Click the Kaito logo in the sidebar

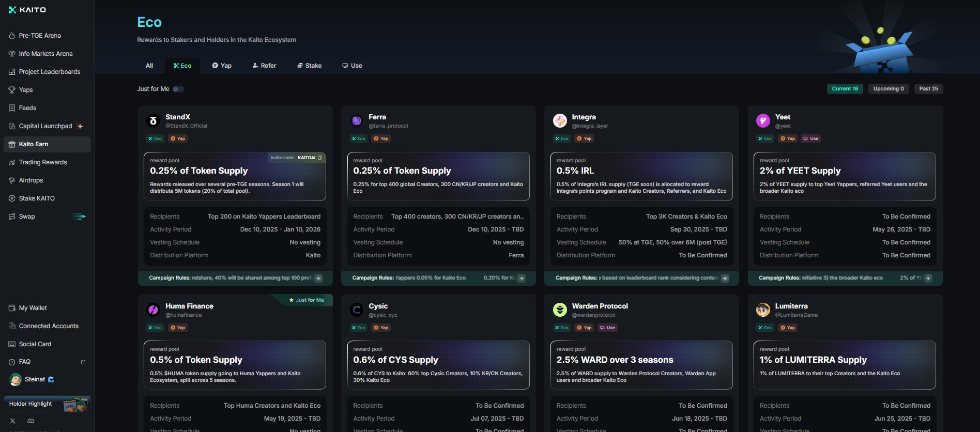(27, 10)
